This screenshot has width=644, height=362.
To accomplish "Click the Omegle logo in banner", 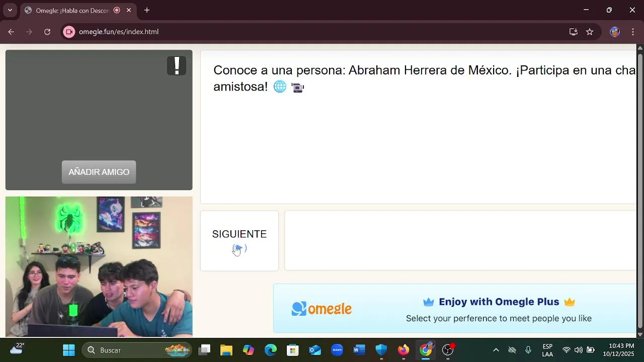I will pyautogui.click(x=321, y=309).
